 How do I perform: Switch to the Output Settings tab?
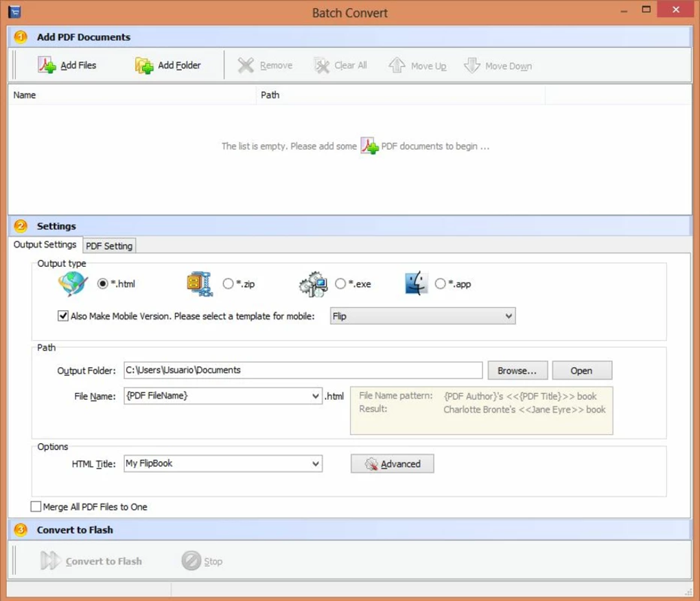(x=45, y=244)
